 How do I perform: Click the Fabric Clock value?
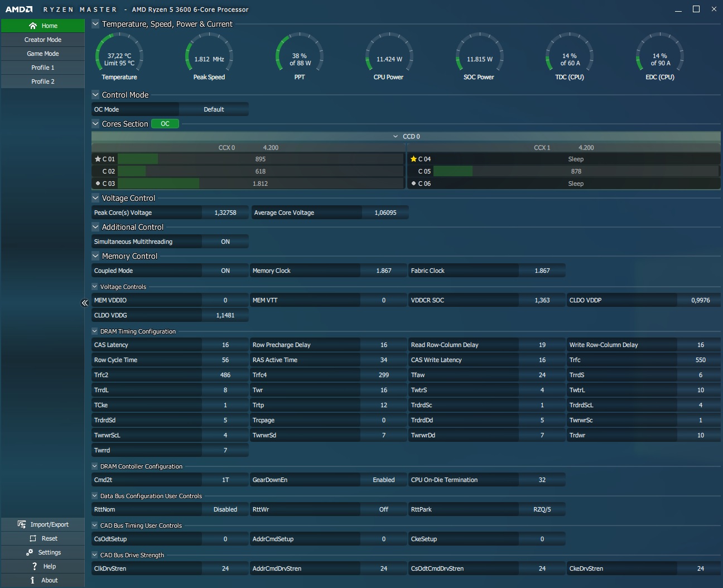[542, 271]
